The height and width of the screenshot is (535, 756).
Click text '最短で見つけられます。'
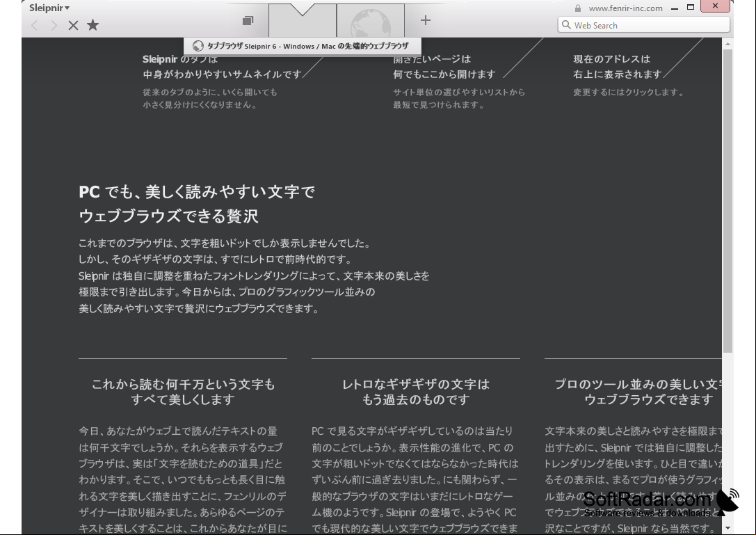pos(439,104)
